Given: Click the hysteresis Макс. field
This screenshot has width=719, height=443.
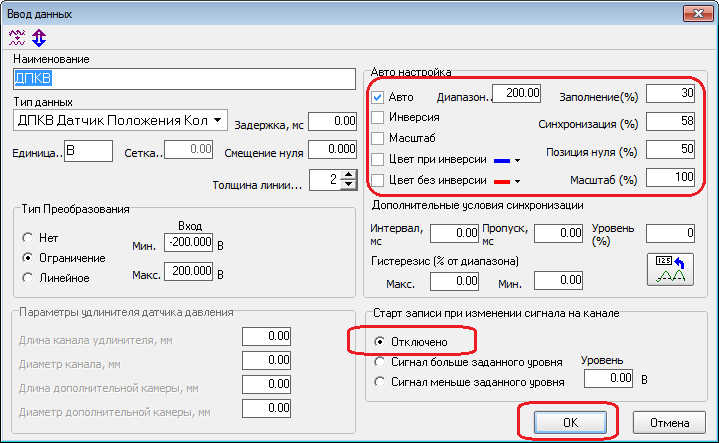Looking at the screenshot, I should [454, 281].
